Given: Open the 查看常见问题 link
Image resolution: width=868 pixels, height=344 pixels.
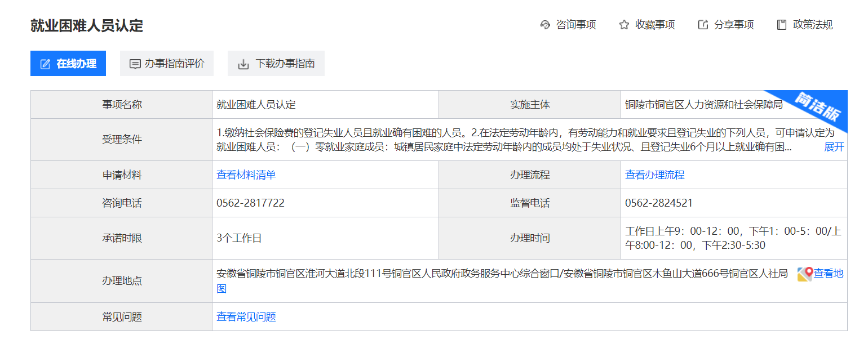Looking at the screenshot, I should pyautogui.click(x=246, y=317).
